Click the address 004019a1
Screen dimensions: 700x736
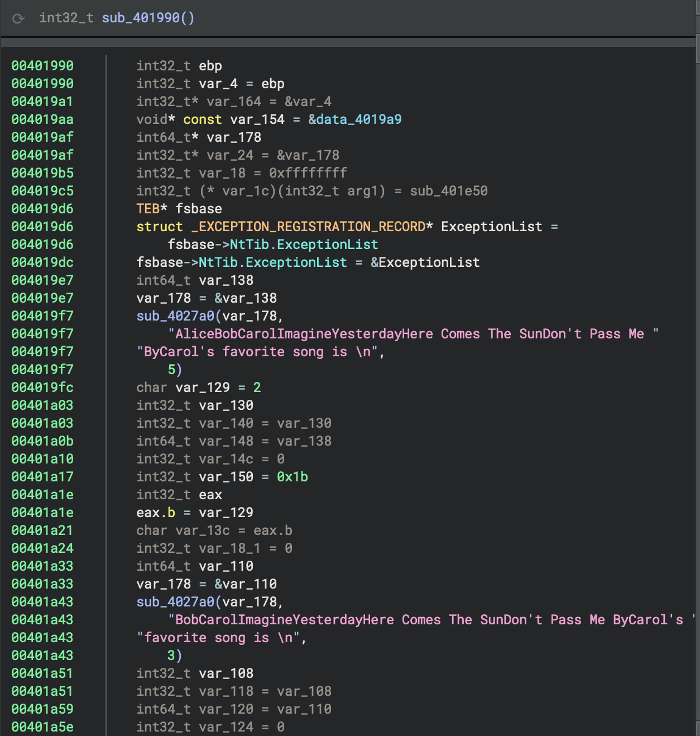[x=42, y=102]
